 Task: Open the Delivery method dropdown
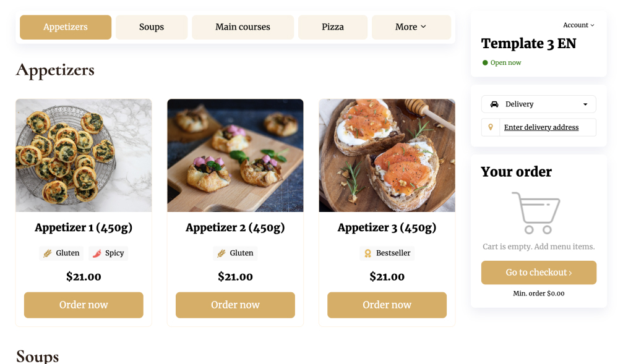(x=538, y=104)
